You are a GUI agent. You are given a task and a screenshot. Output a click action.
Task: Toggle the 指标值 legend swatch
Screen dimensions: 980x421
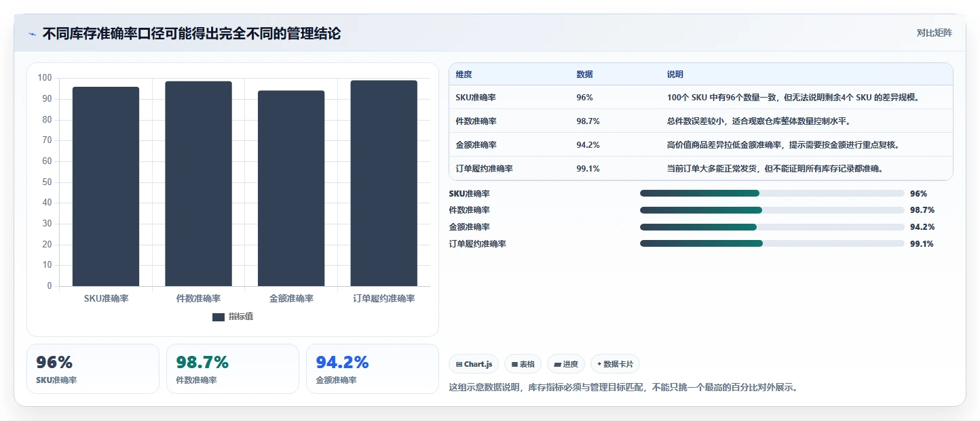point(219,317)
